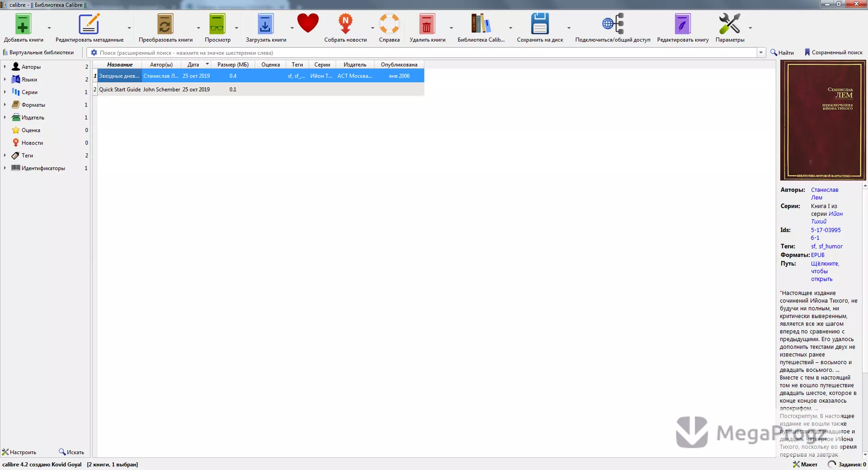Open dropdown arrow next to Save to disk
Image resolution: width=868 pixels, height=470 pixels.
[569, 28]
